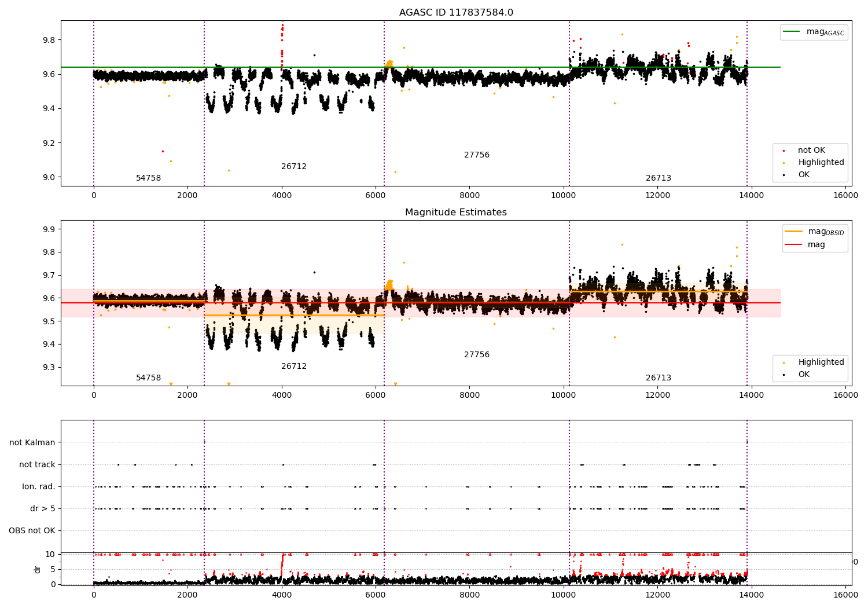
Task: Click x-axis tick 16000 under top plot
Action: [x=845, y=196]
